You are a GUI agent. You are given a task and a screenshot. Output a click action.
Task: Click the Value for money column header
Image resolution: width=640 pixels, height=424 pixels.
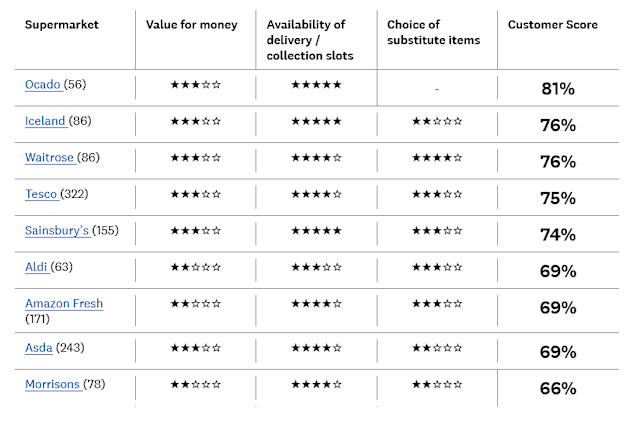click(192, 25)
